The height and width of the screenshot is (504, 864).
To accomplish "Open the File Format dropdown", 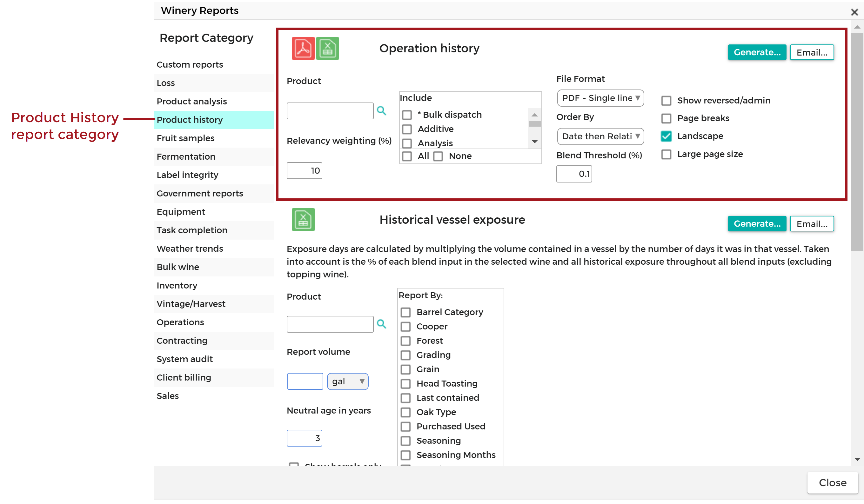I will [600, 98].
